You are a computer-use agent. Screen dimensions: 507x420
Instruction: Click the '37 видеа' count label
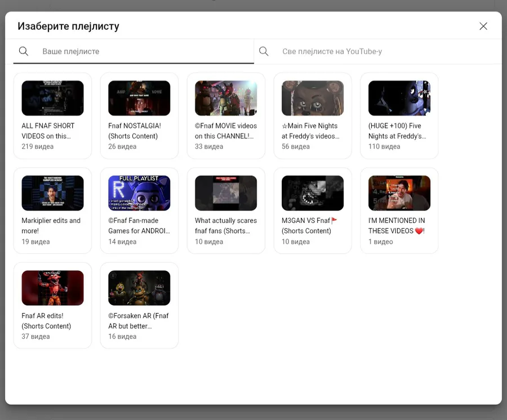click(x=35, y=336)
